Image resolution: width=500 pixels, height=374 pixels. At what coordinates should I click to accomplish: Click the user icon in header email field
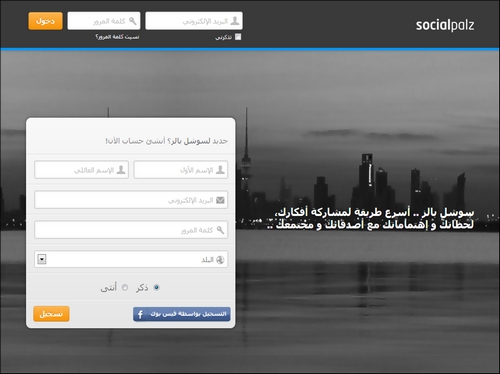pos(235,21)
